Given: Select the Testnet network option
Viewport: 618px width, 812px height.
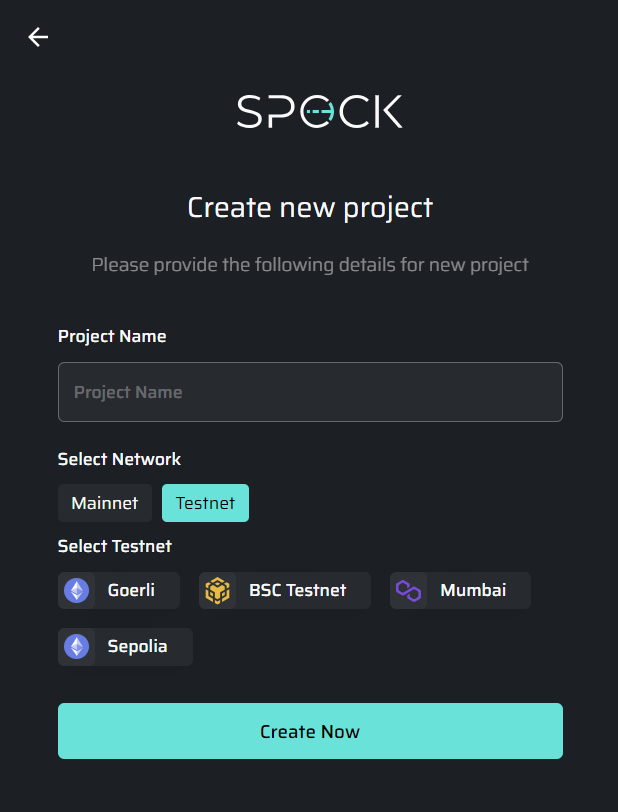Looking at the screenshot, I should tap(205, 503).
